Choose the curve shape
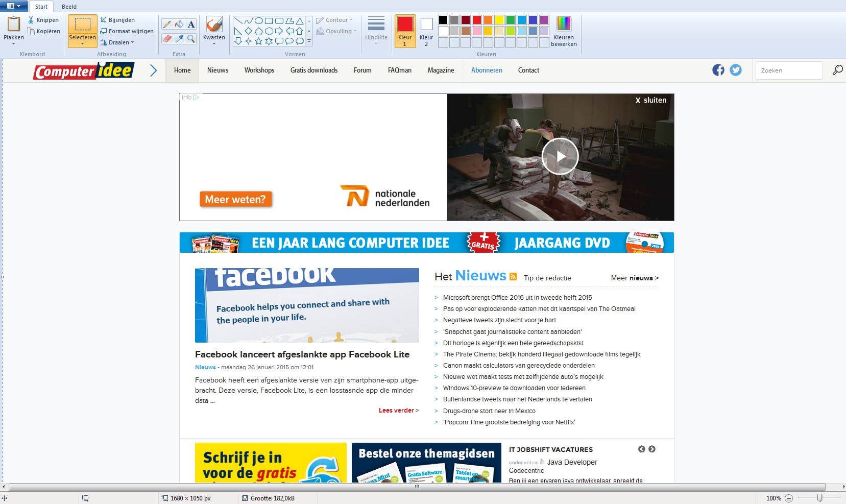The height and width of the screenshot is (504, 846). pos(248,21)
